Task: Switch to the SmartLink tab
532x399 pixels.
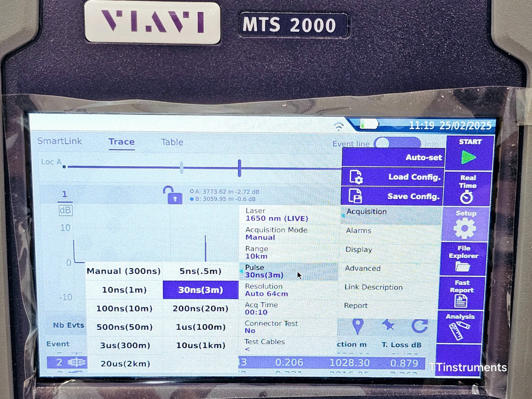Action: 60,141
